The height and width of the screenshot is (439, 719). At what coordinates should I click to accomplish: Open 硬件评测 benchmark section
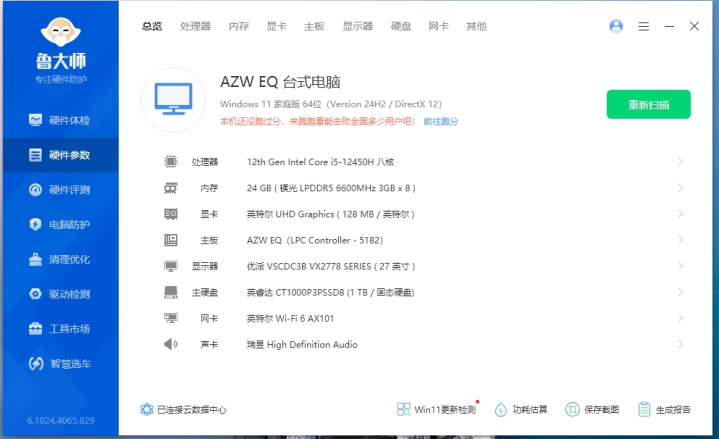pyautogui.click(x=59, y=190)
